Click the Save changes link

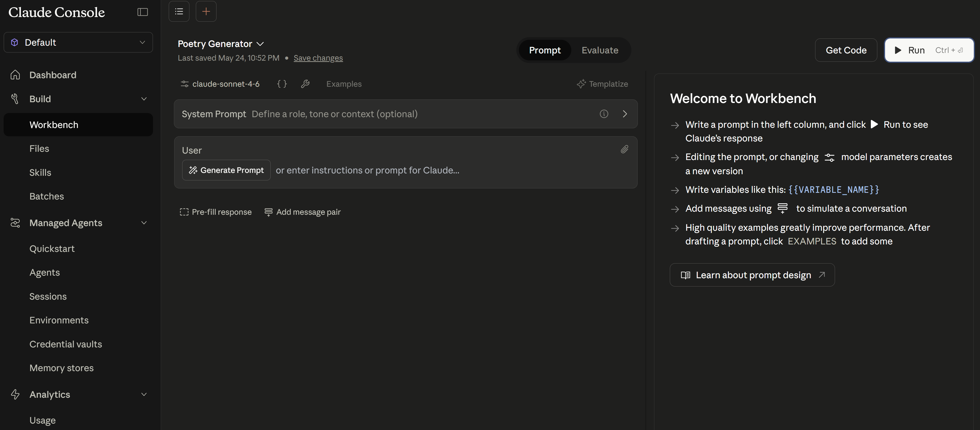coord(318,58)
